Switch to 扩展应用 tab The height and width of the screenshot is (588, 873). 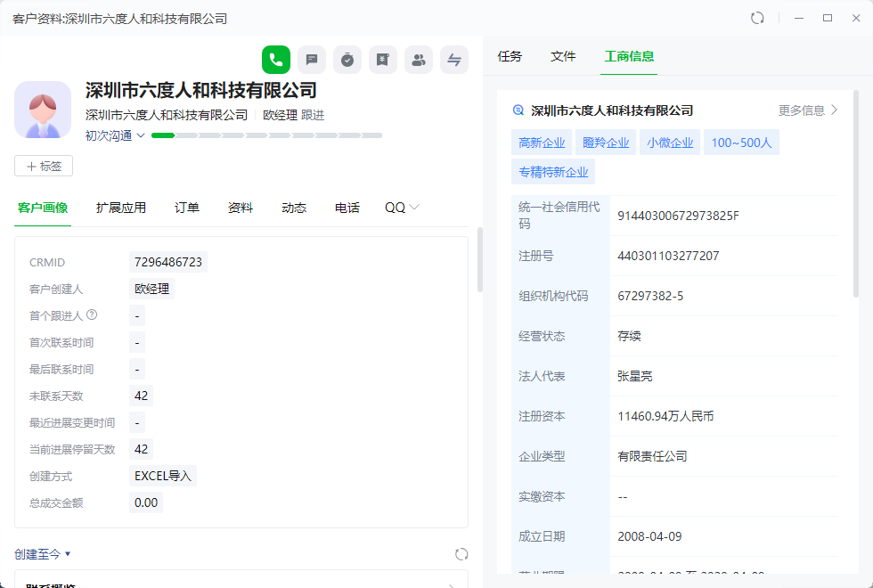pos(121,208)
